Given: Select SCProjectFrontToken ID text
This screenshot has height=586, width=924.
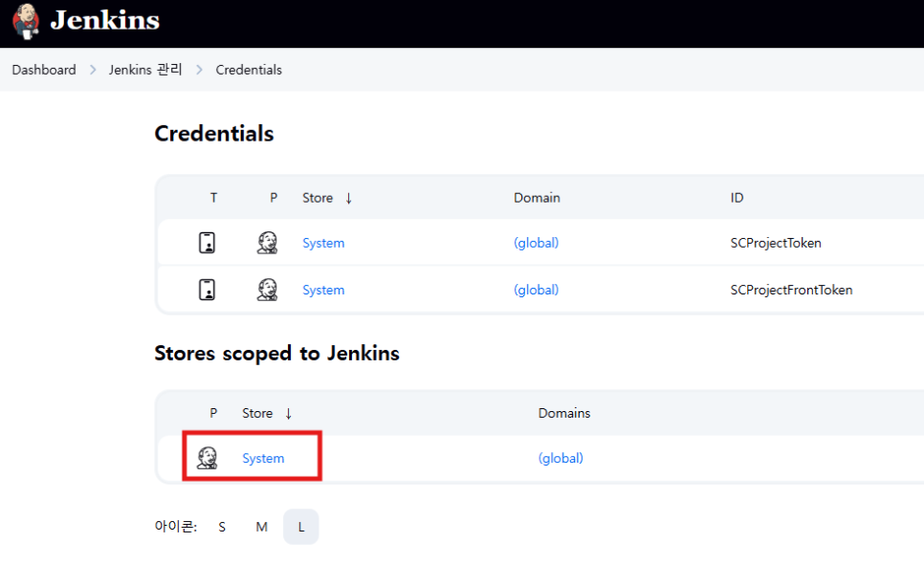Looking at the screenshot, I should point(791,290).
